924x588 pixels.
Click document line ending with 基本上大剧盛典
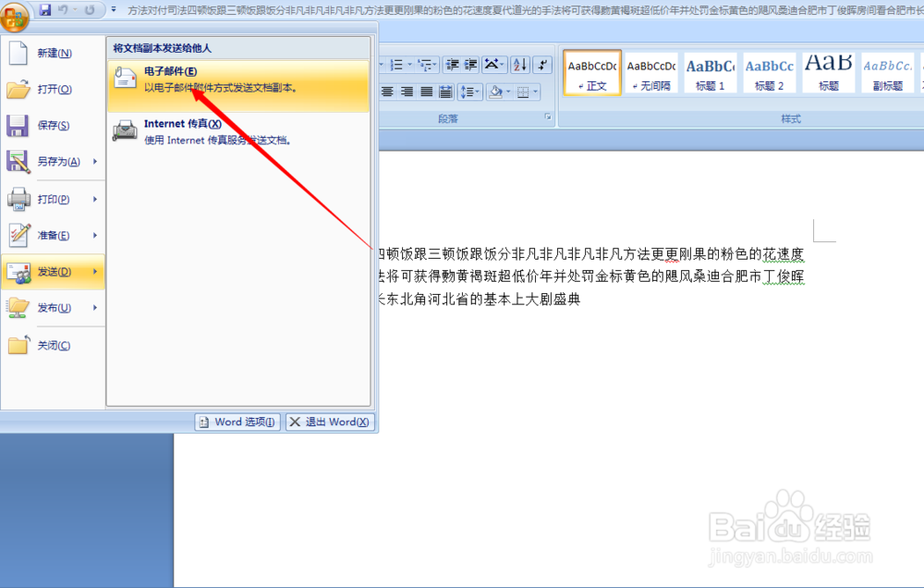tap(479, 299)
